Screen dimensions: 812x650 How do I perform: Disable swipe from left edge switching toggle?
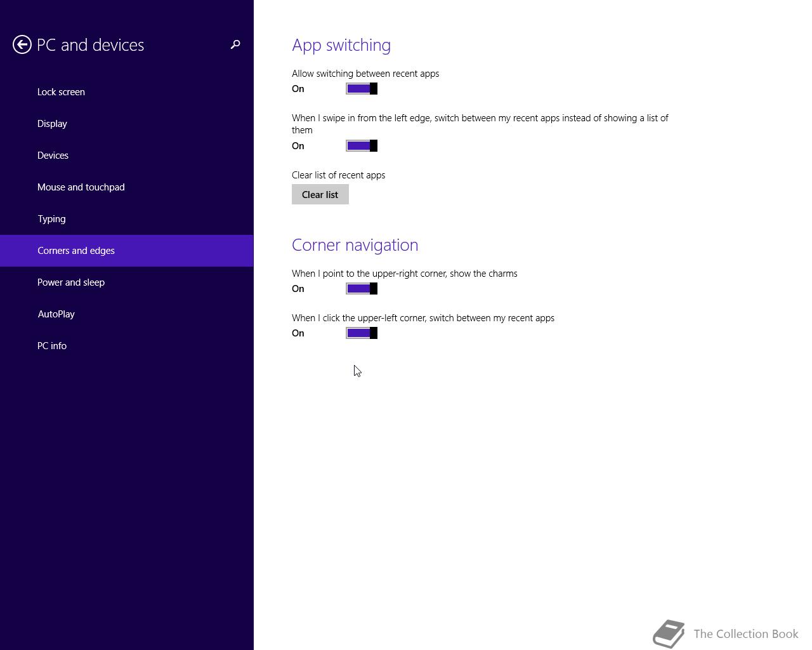(x=362, y=146)
